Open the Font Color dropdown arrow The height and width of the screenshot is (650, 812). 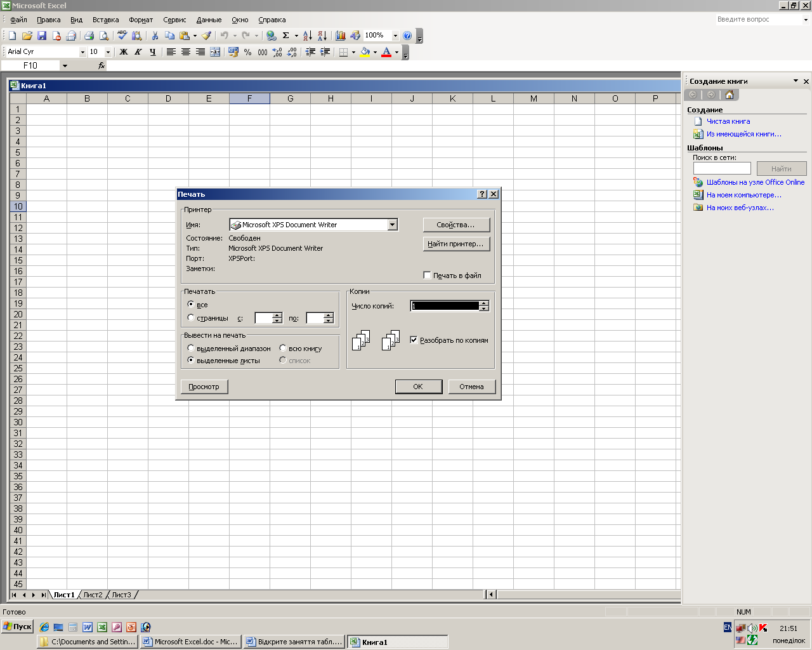[397, 52]
